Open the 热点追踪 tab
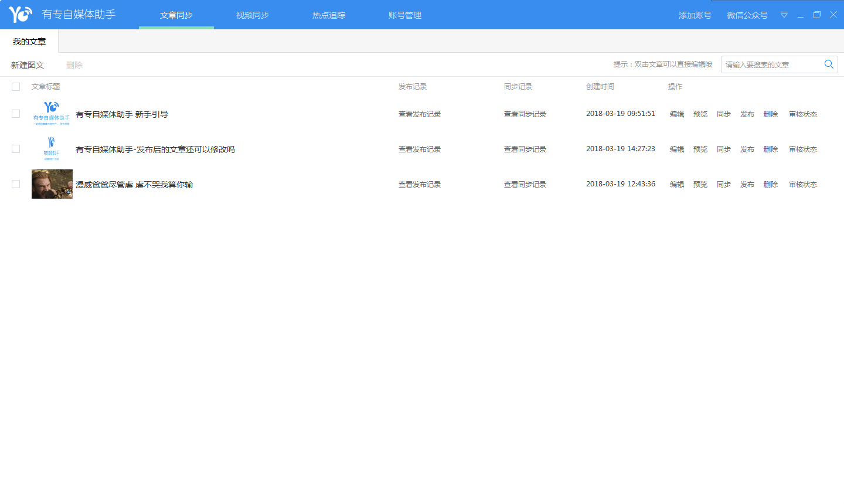This screenshot has height=504, width=844. 329,15
